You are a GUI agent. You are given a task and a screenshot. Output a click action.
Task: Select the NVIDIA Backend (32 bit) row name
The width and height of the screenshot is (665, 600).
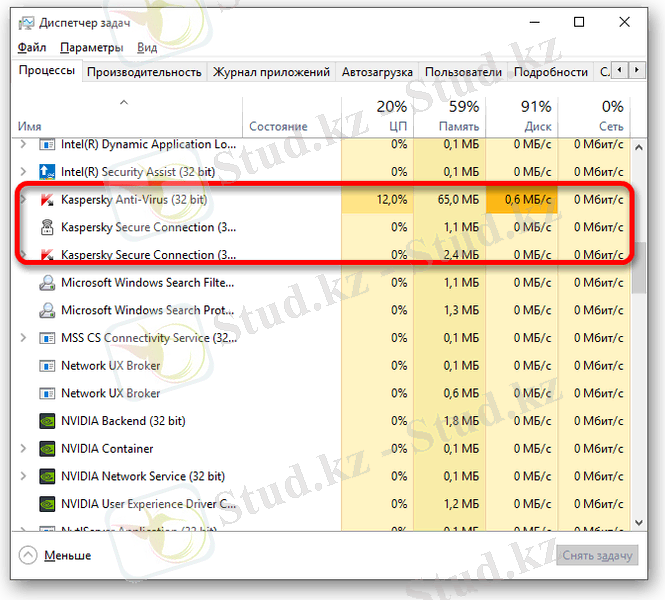tap(123, 421)
